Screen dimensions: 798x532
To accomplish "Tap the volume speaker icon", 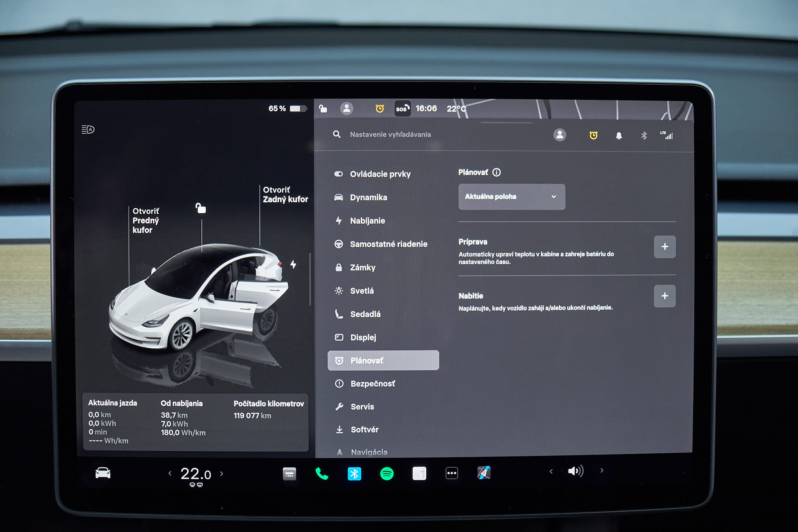I will [x=575, y=471].
